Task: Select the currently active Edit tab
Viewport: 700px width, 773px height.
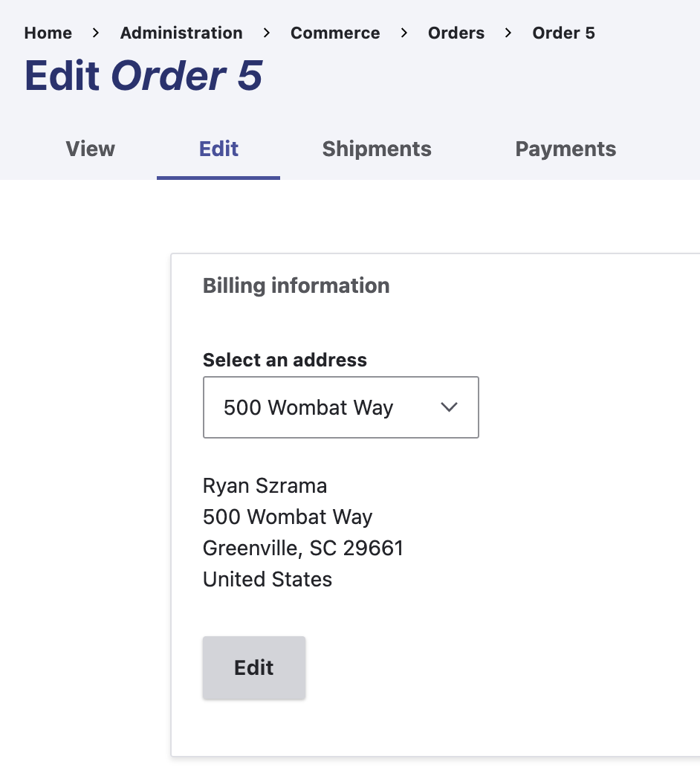Action: [218, 149]
